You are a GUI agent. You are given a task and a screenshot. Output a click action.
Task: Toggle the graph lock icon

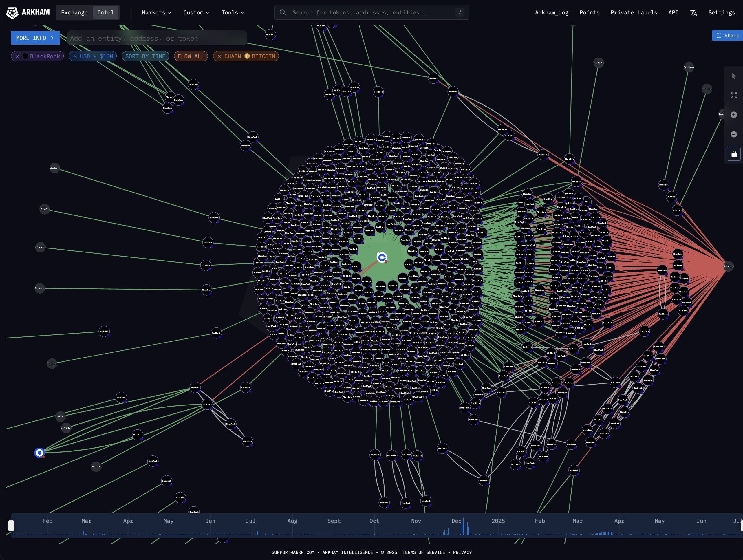tap(734, 154)
